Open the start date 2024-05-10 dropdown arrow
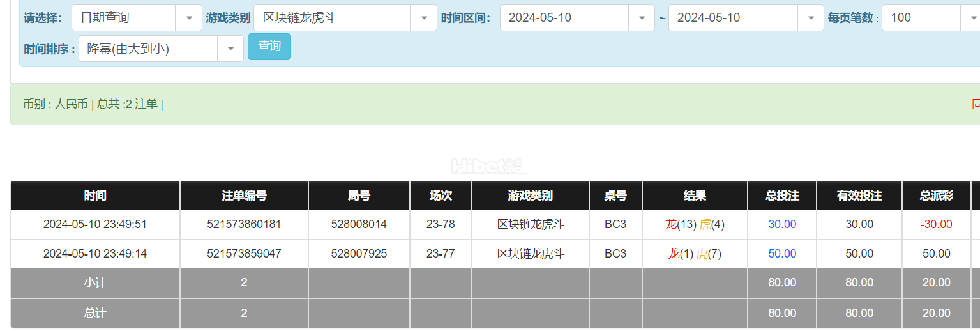The image size is (980, 331). click(x=642, y=18)
